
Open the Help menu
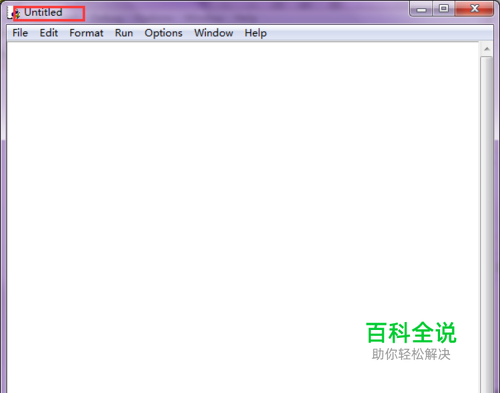(256, 33)
